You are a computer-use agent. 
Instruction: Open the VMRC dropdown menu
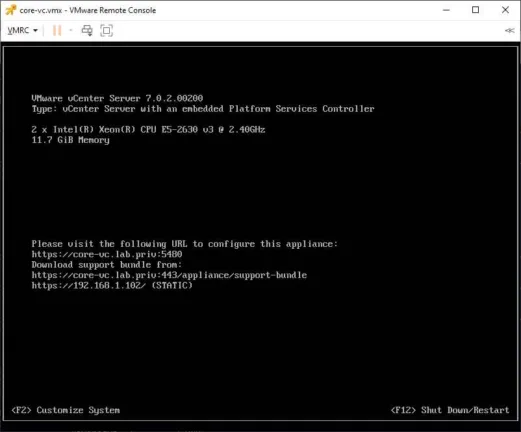22,30
